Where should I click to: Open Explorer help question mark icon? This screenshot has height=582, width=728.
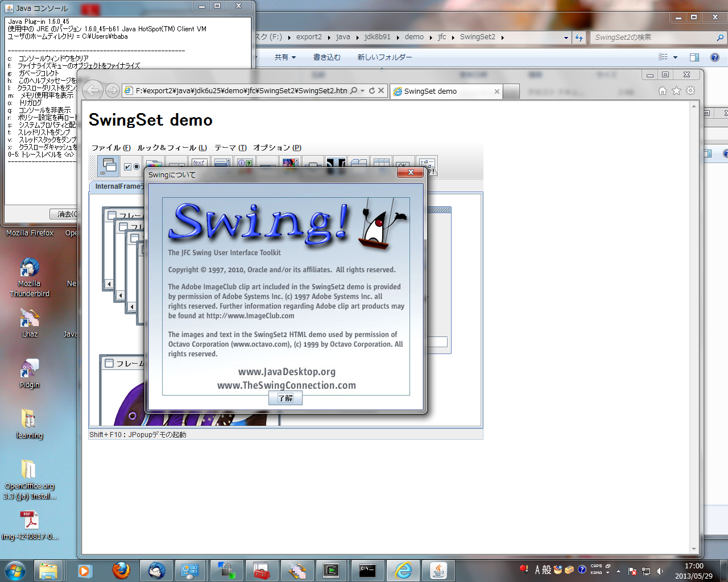[x=715, y=57]
